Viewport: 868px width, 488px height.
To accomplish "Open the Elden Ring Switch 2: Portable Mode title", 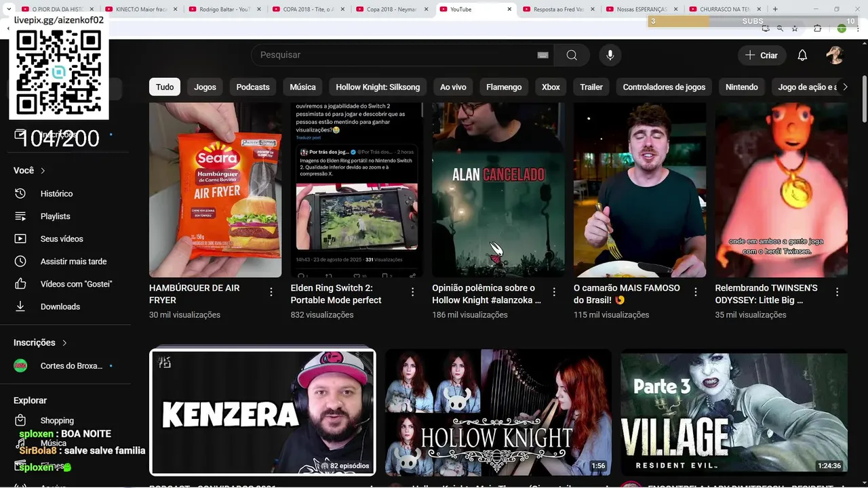I will pos(336,294).
